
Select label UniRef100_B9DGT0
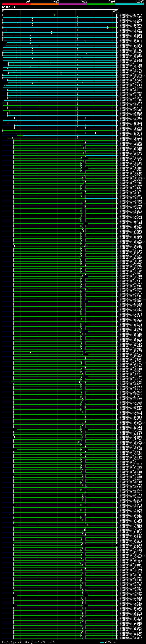point(131,40)
